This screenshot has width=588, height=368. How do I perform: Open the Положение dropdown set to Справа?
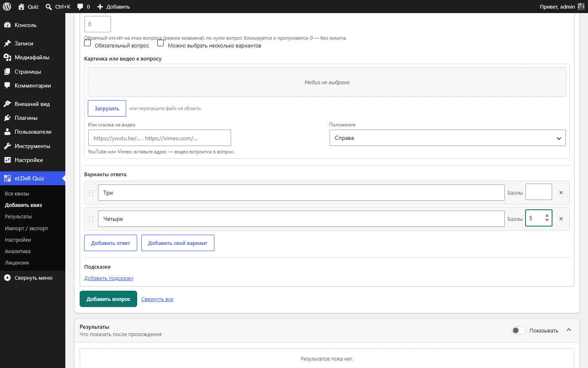click(448, 138)
